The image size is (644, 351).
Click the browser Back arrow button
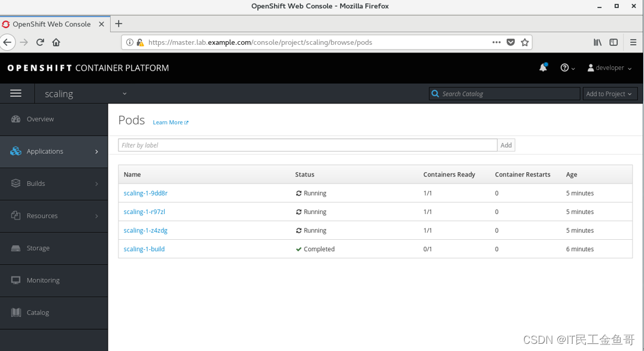click(7, 42)
